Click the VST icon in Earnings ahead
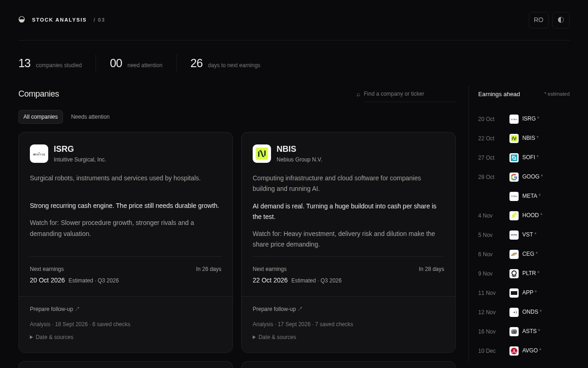588x368 pixels. (514, 235)
